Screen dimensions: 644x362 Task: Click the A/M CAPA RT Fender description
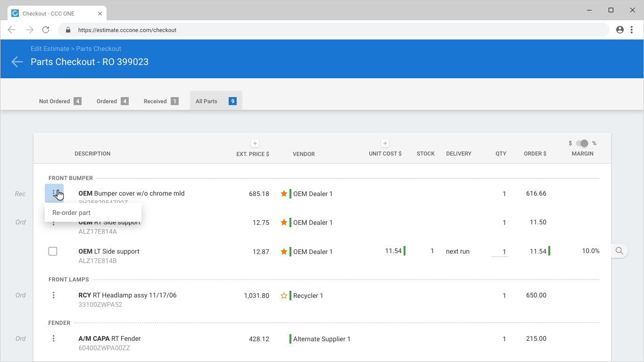coord(109,338)
